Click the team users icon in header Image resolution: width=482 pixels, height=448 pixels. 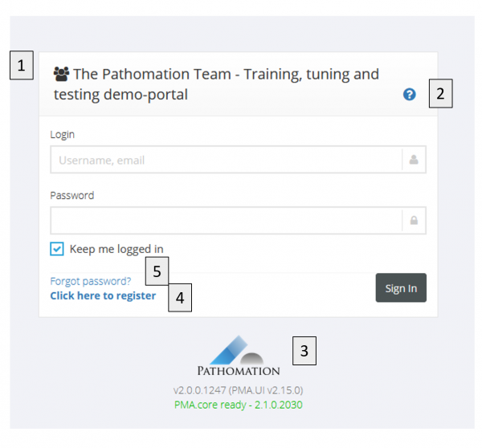coord(61,74)
